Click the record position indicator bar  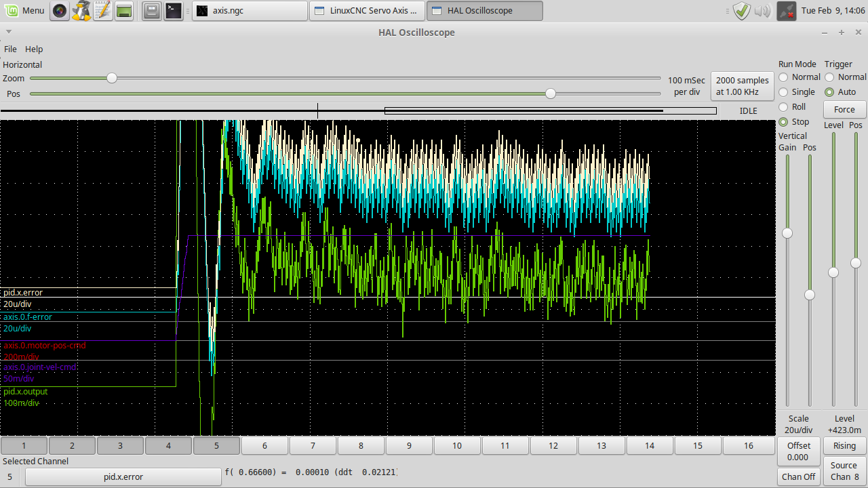[359, 110]
